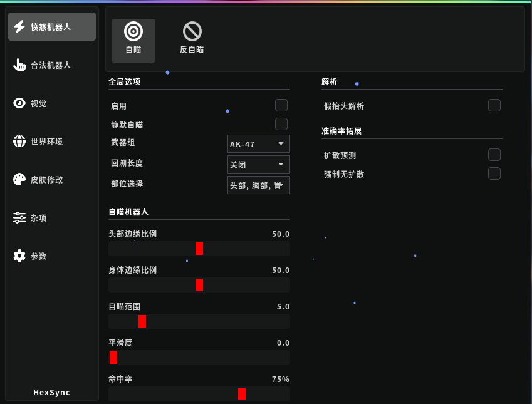Open the 回溯长度 dropdown set to 关闭

tap(258, 164)
